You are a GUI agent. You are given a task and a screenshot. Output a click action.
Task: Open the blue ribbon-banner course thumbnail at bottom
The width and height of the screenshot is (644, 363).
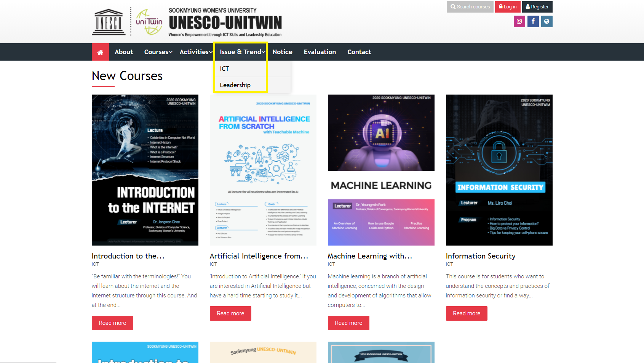(x=381, y=352)
